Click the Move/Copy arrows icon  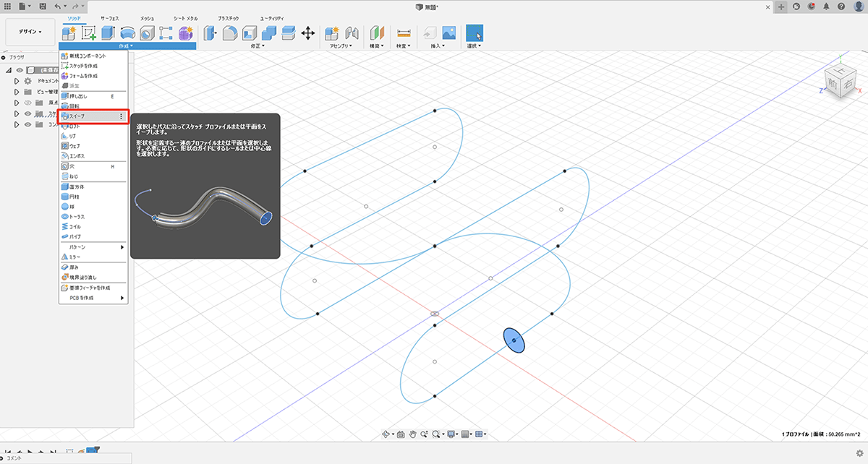pyautogui.click(x=307, y=33)
